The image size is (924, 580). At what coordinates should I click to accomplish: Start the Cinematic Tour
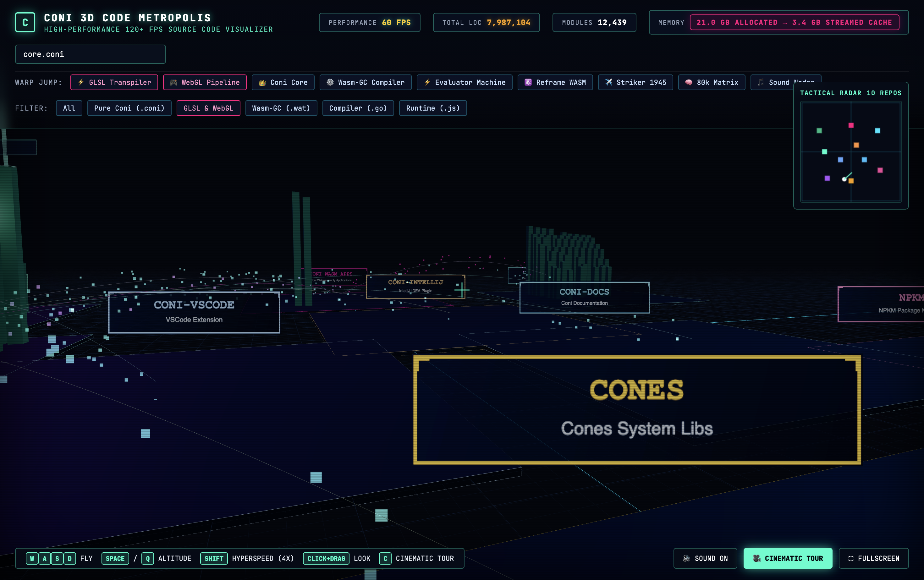[788, 558]
